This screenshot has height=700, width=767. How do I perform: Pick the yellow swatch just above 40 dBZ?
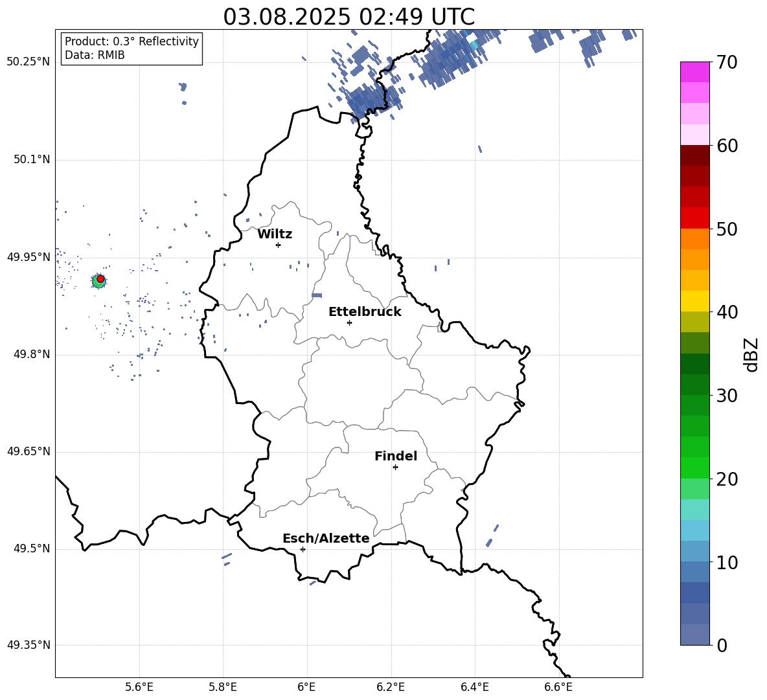(694, 301)
